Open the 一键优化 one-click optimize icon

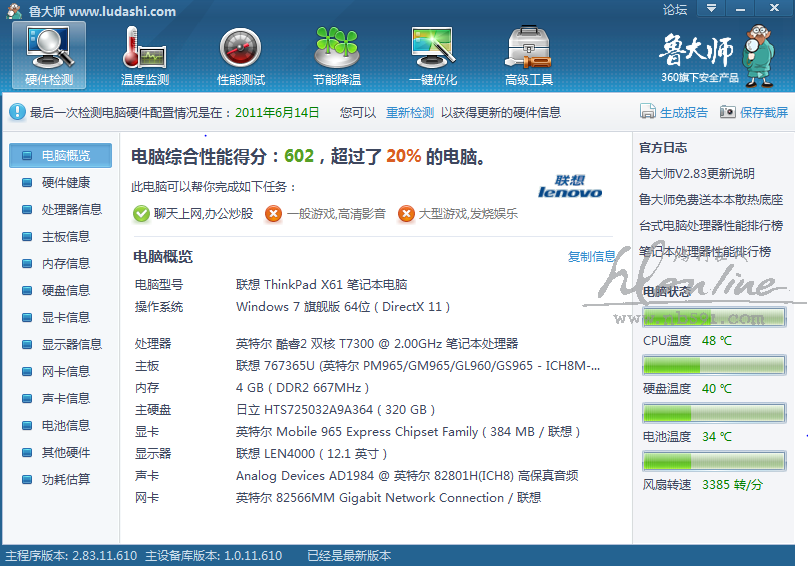point(433,54)
